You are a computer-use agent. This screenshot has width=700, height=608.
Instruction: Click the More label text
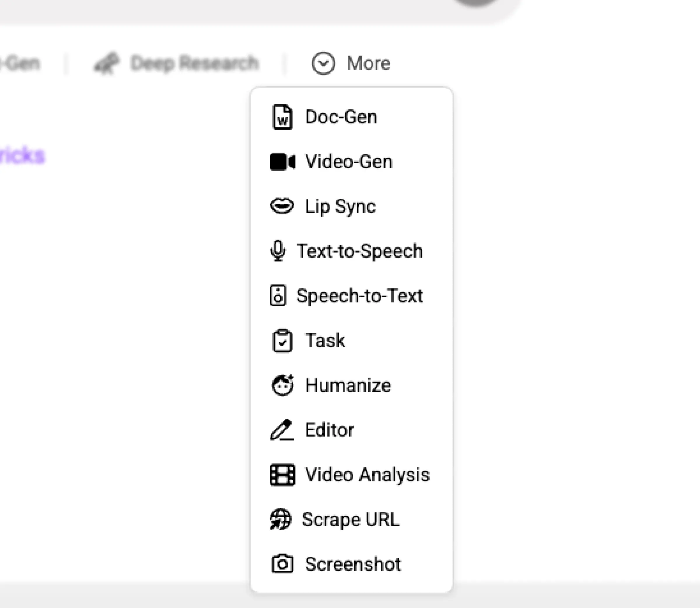tap(368, 63)
